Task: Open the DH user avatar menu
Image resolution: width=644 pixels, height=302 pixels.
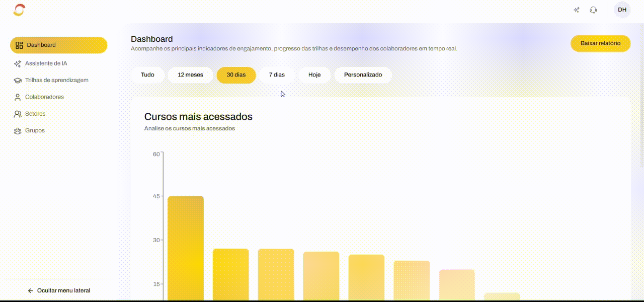Action: tap(622, 10)
